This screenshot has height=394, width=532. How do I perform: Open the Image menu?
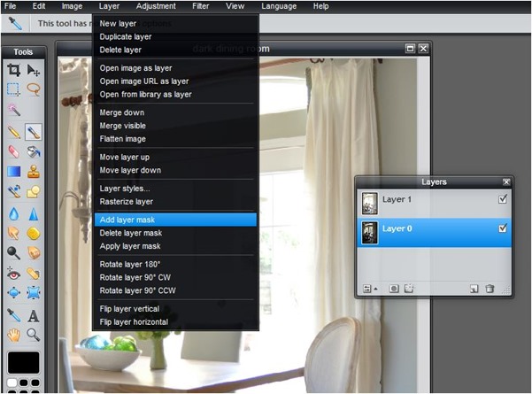pos(72,6)
